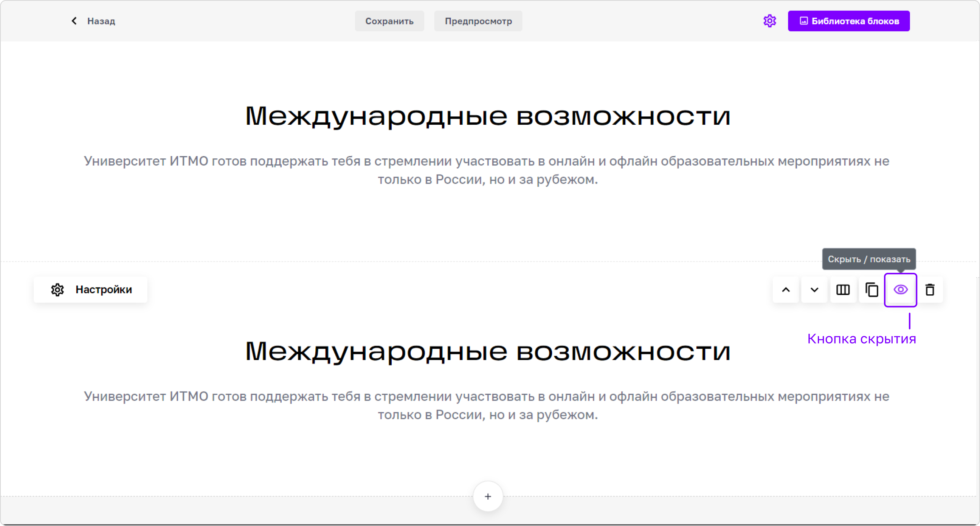Add new block with plus button
The image size is (980, 526).
pos(488,496)
